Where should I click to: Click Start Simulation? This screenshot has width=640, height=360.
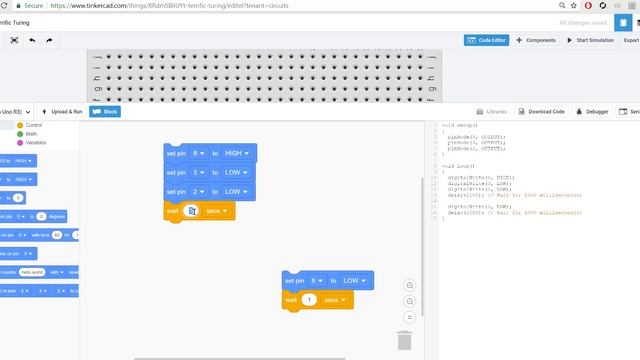590,40
